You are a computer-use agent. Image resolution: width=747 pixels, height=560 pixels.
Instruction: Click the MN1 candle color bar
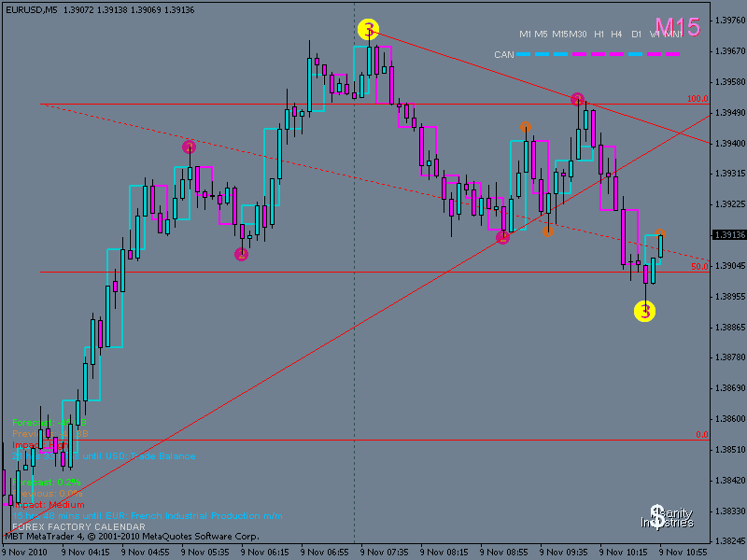(672, 54)
